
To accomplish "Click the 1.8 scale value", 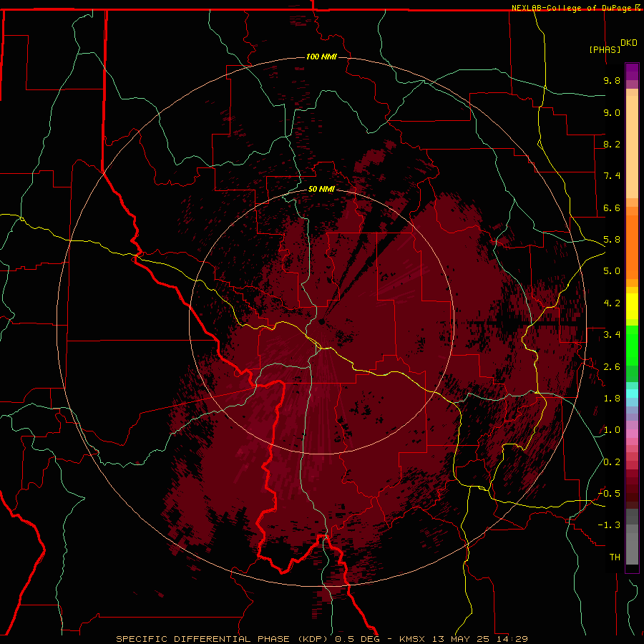I will (x=612, y=399).
